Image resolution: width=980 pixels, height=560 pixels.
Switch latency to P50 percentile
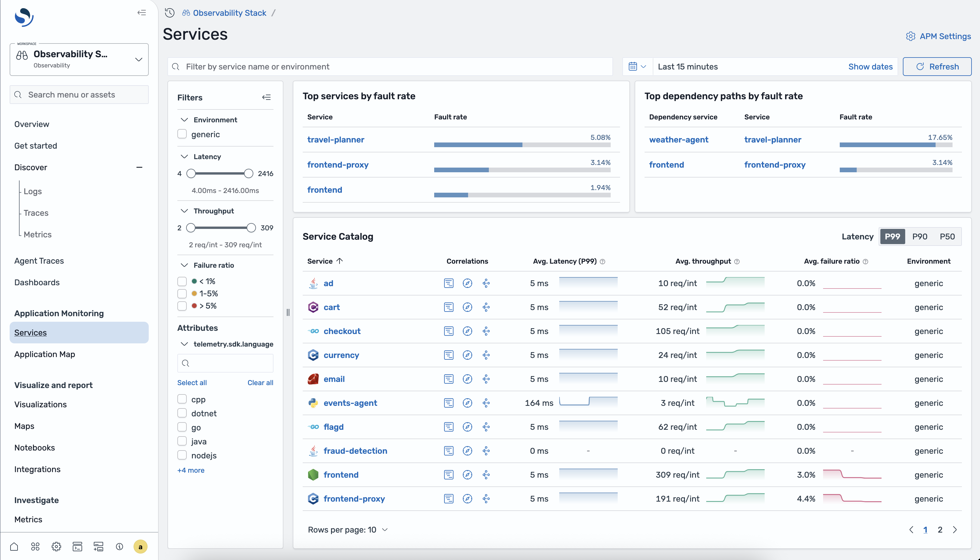coord(947,236)
